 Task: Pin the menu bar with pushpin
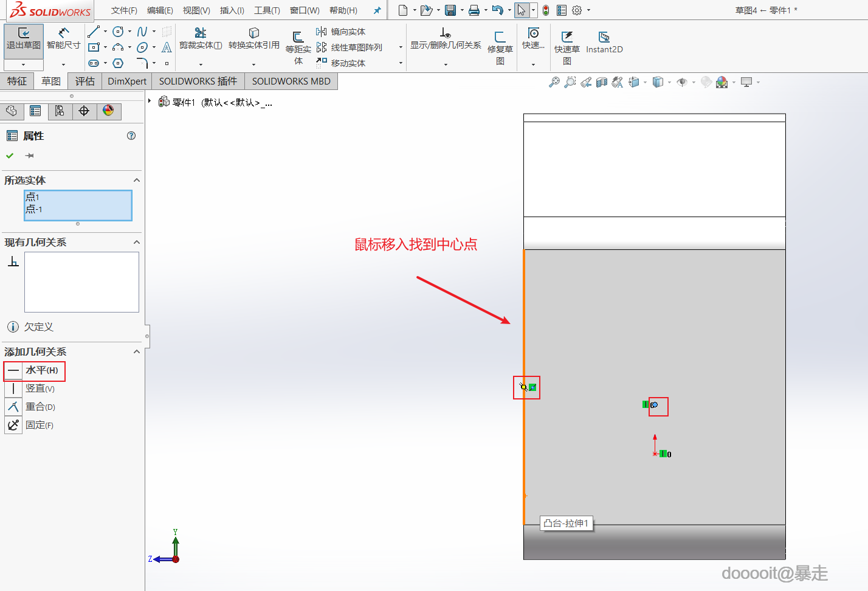coord(377,10)
